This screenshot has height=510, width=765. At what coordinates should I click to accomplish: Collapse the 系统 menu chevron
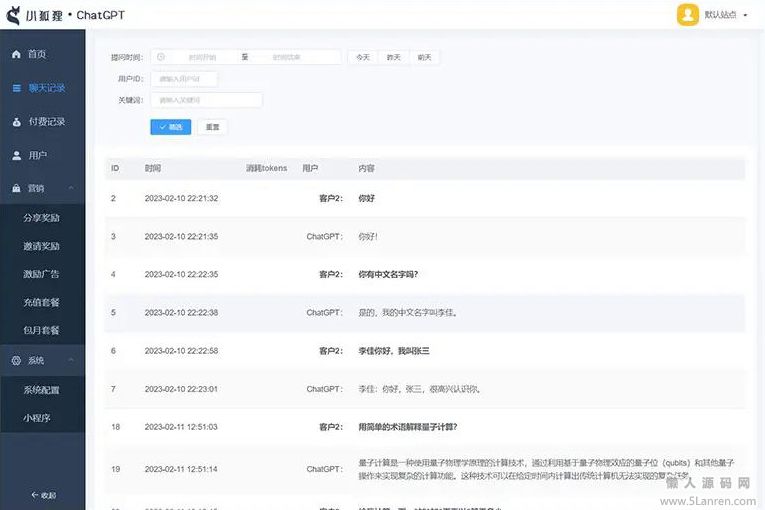coord(69,360)
